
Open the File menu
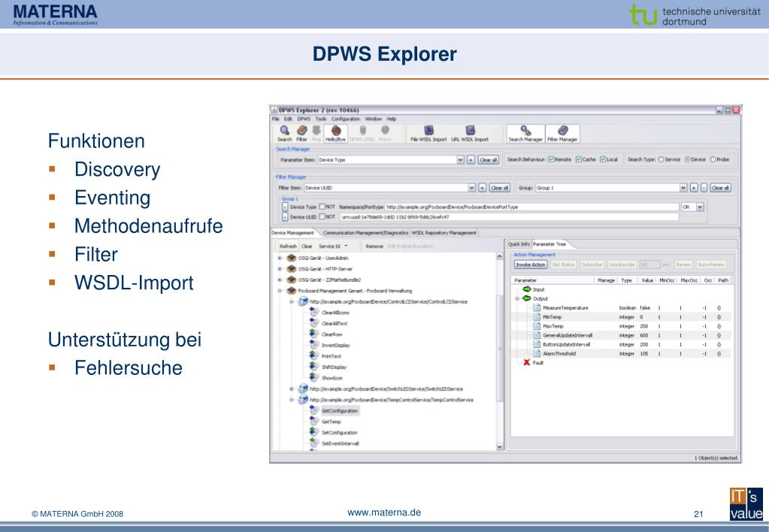coord(276,119)
